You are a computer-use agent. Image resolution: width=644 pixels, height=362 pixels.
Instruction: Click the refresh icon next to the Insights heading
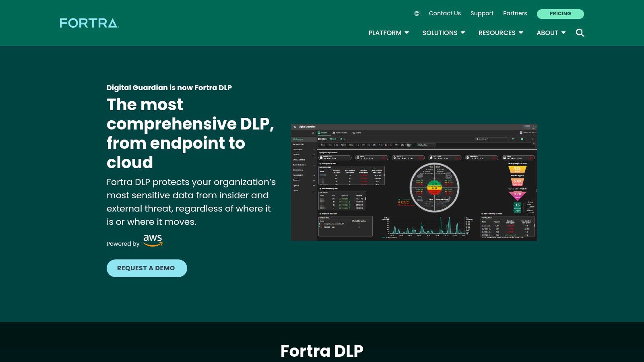click(341, 139)
